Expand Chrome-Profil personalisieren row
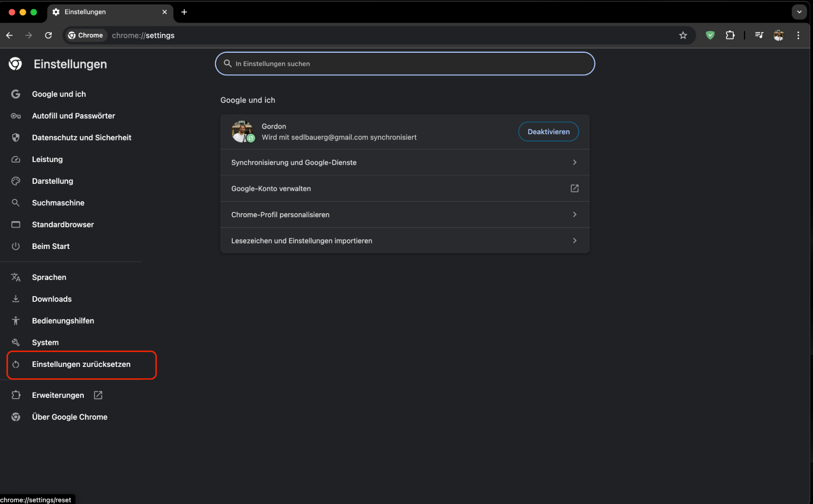This screenshot has height=504, width=813. 404,214
